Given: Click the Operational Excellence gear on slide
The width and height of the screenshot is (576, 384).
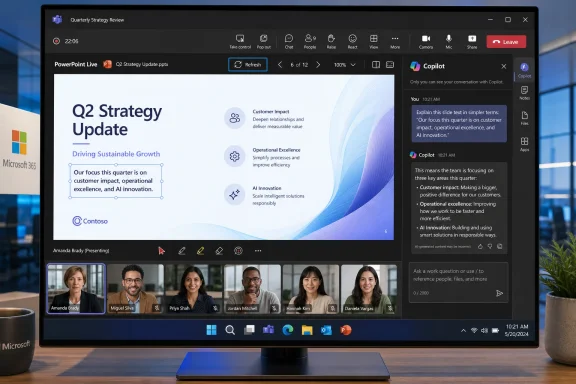Looking at the screenshot, I should (234, 157).
